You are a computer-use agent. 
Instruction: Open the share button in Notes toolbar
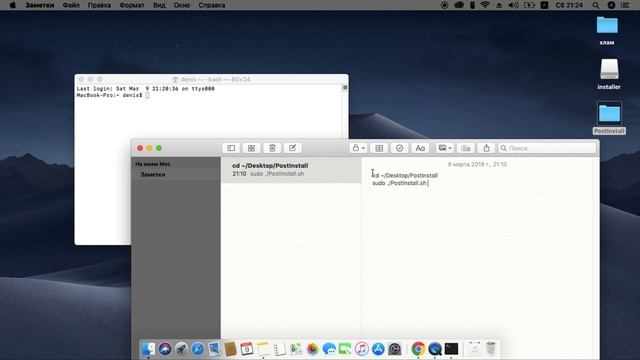point(486,148)
